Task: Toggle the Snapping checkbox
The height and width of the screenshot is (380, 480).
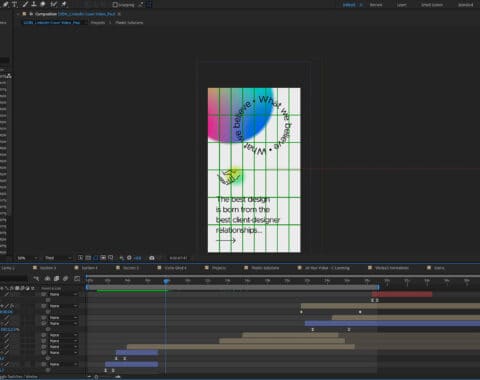Action: tap(115, 5)
